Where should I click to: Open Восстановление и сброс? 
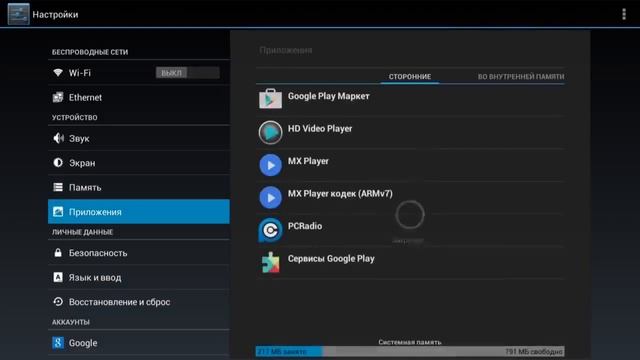[x=139, y=302]
